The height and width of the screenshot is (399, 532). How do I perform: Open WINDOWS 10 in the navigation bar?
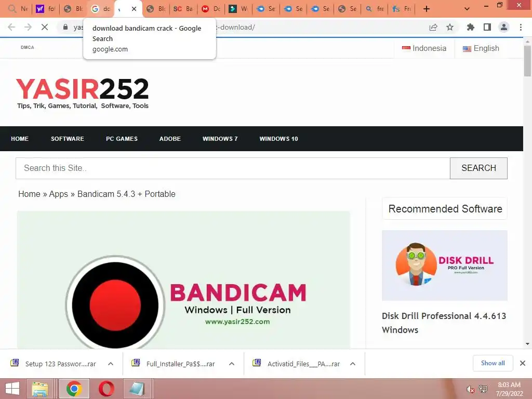point(279,139)
